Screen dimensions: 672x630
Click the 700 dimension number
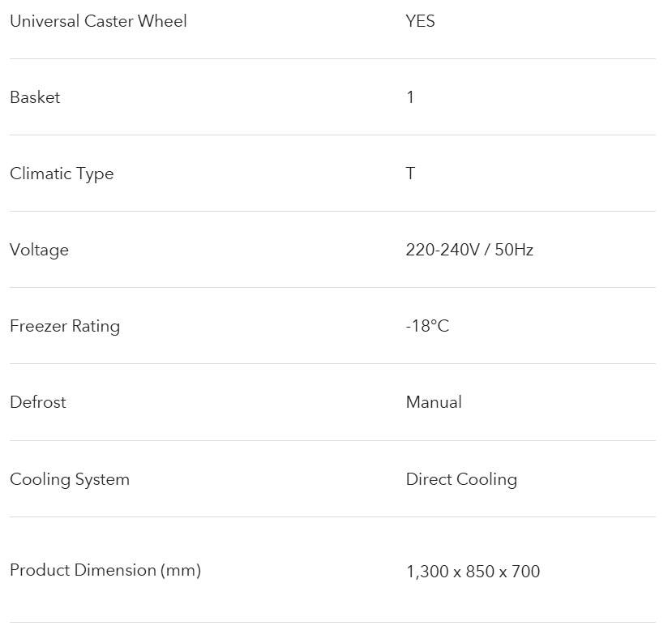point(526,572)
